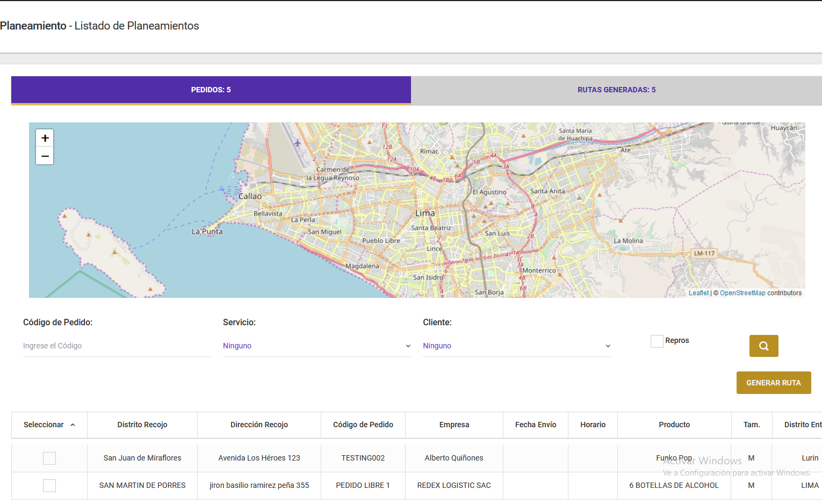
Task: Zoom in on the map
Action: (x=45, y=138)
